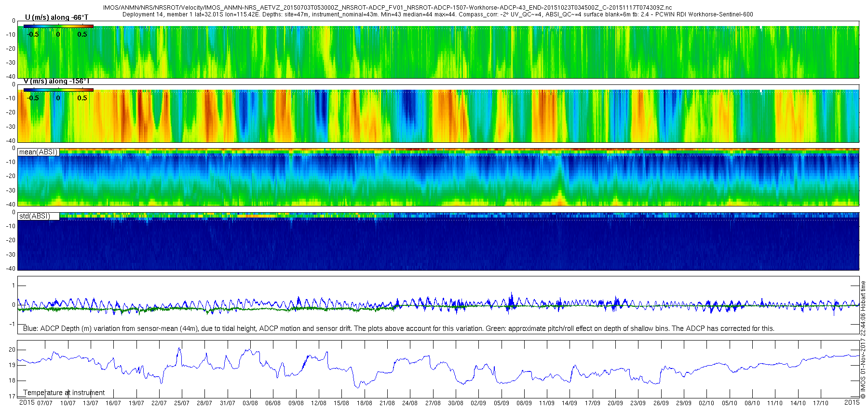
Task: Click the 'mean(ABSI)' panel label
Action: [38, 152]
